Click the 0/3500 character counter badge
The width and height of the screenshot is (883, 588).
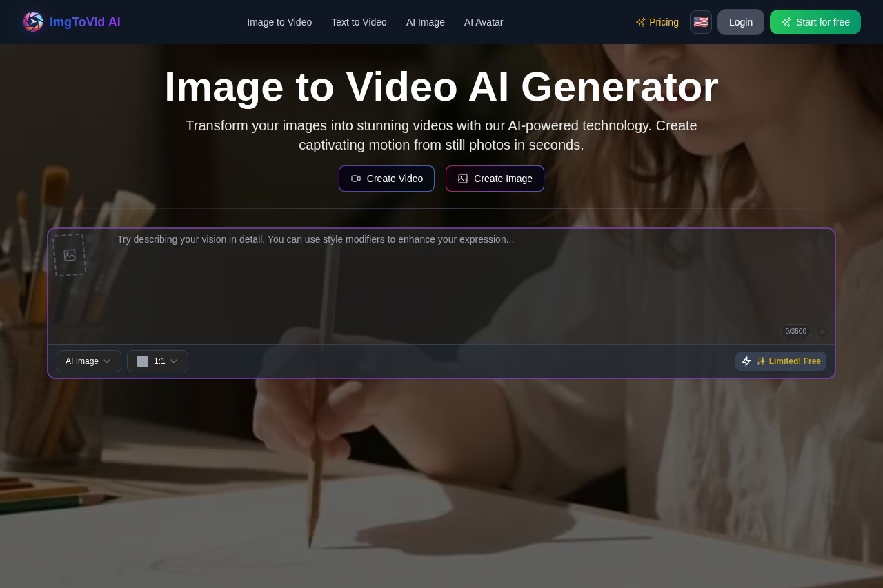(795, 332)
